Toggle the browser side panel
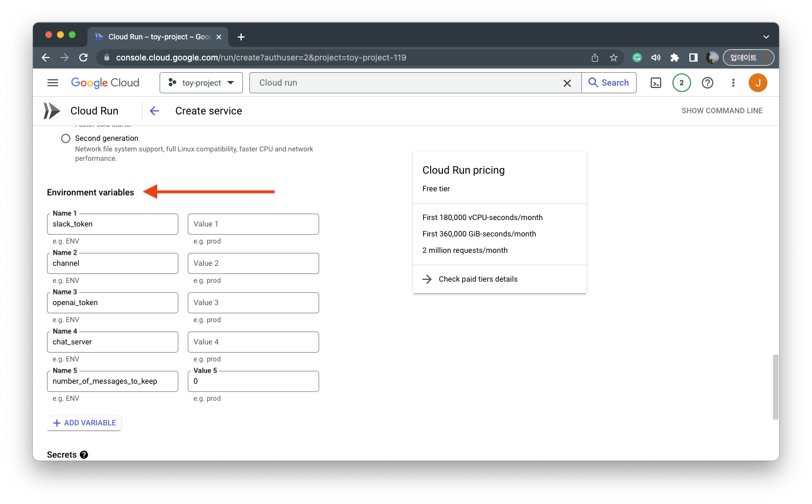 pos(693,57)
